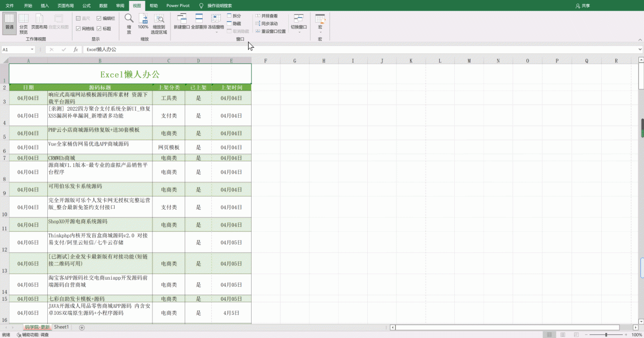Image resolution: width=644 pixels, height=338 pixels.
Task: Select the cell 网页模板
Action: coord(169,147)
